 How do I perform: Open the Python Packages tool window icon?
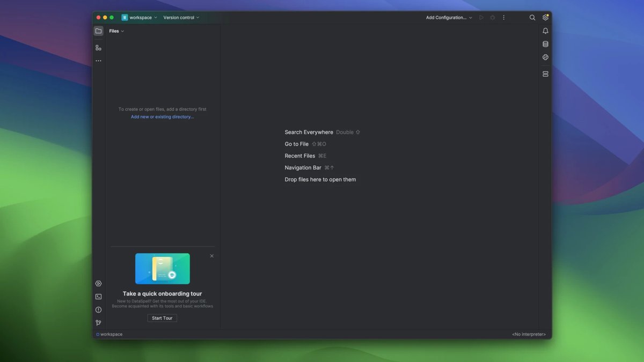pyautogui.click(x=545, y=57)
